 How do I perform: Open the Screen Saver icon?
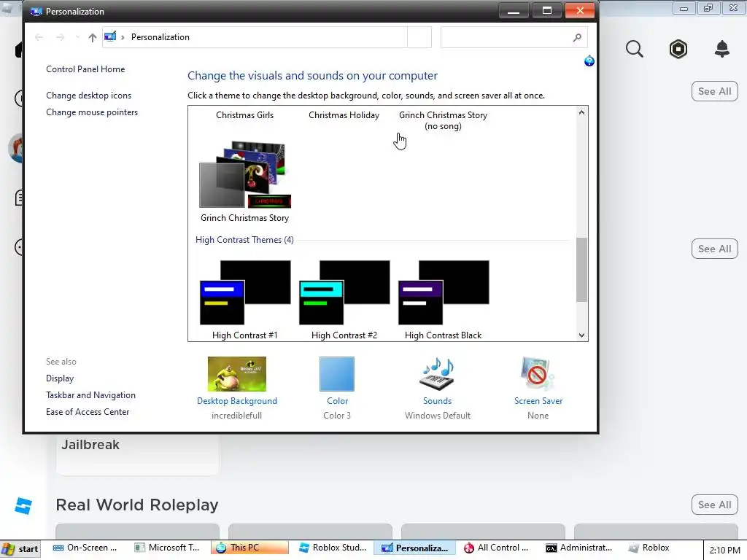point(538,374)
